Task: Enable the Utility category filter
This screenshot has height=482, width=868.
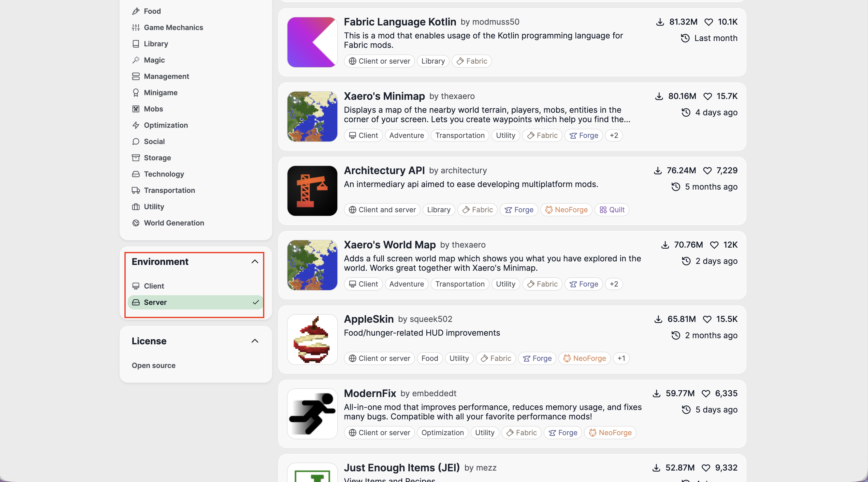Action: tap(195, 207)
